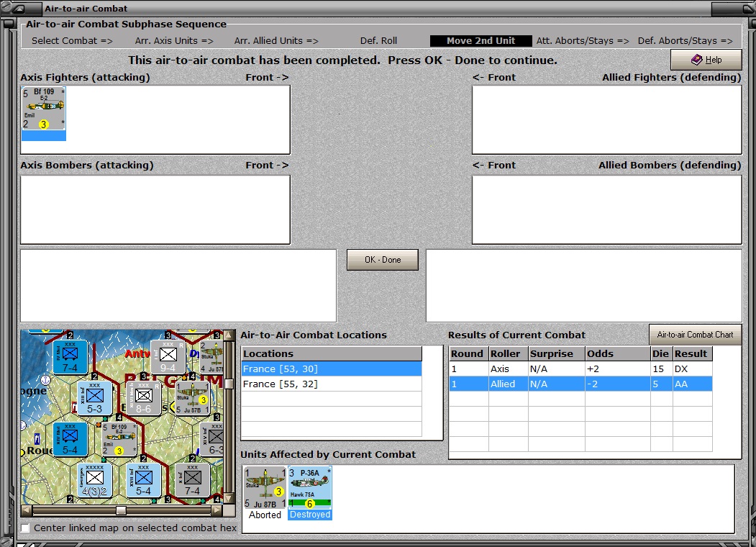Click the Locations column header
The width and height of the screenshot is (756, 547).
pos(332,353)
